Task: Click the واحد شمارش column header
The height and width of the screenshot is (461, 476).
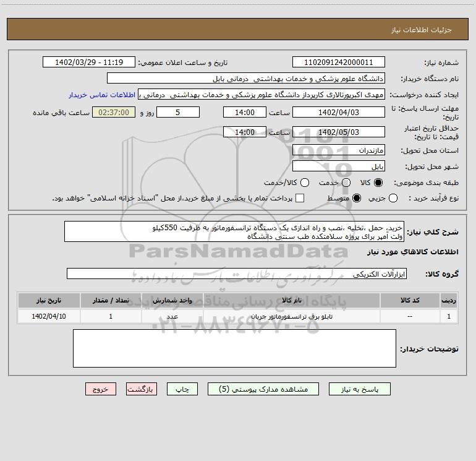Action: coord(172,300)
